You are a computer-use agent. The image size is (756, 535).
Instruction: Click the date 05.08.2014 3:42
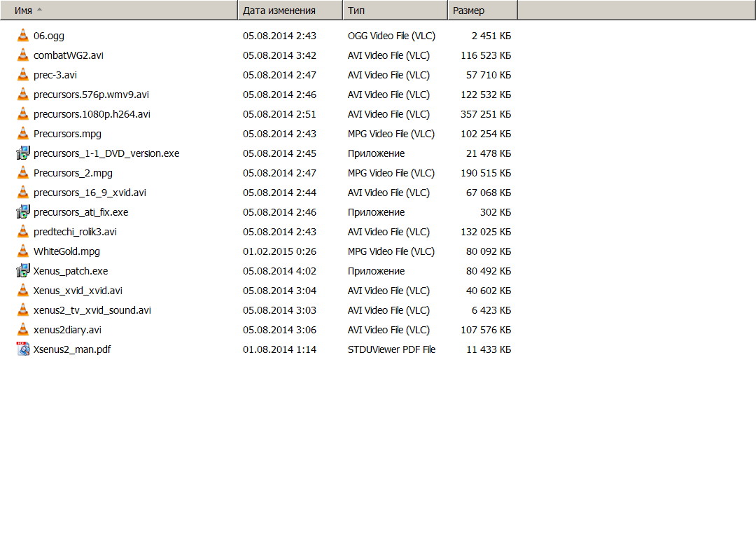(x=279, y=55)
